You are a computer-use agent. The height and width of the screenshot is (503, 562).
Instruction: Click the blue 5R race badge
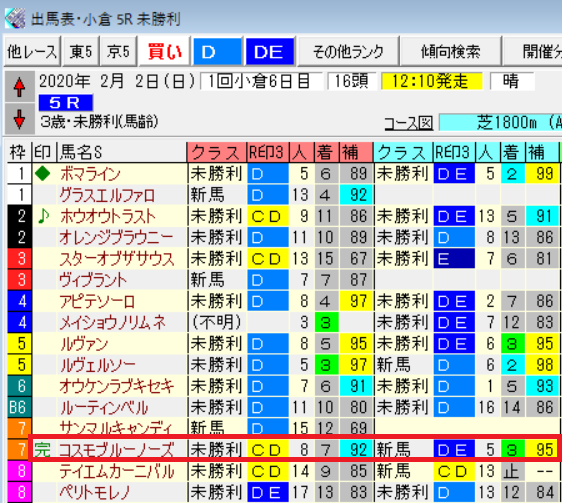[x=66, y=103]
